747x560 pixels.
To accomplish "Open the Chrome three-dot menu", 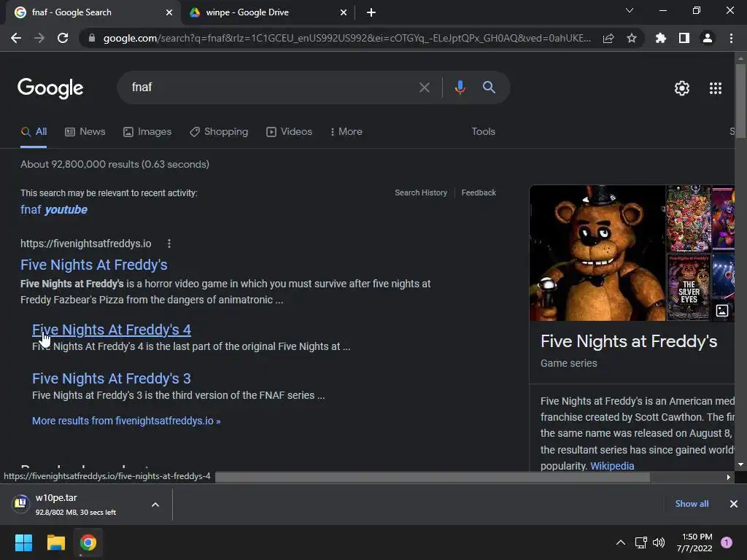I will pyautogui.click(x=731, y=38).
